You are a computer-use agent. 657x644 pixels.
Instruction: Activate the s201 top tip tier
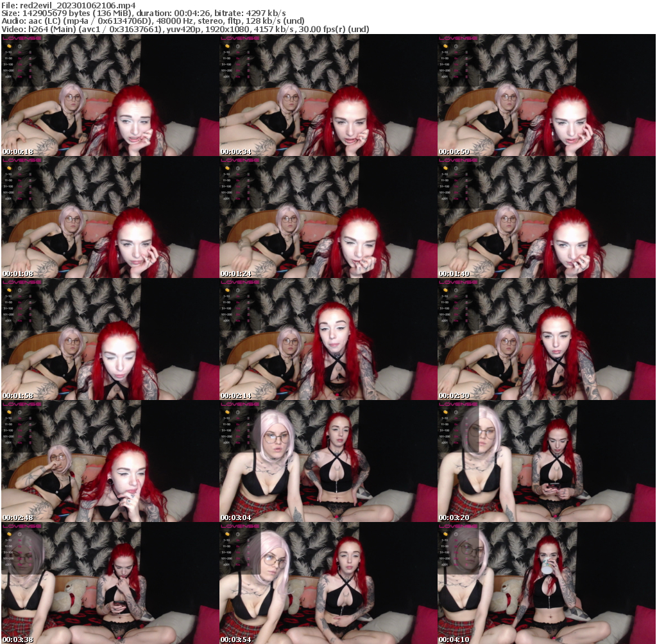pyautogui.click(x=7, y=76)
